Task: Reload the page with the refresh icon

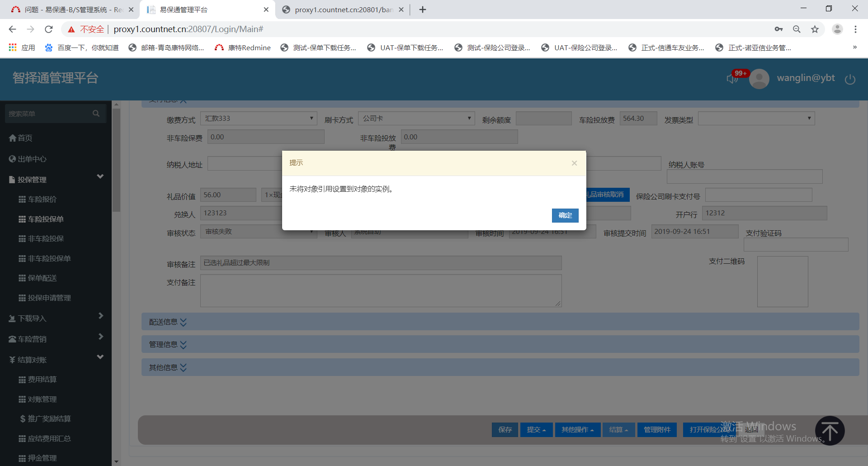Action: click(49, 29)
